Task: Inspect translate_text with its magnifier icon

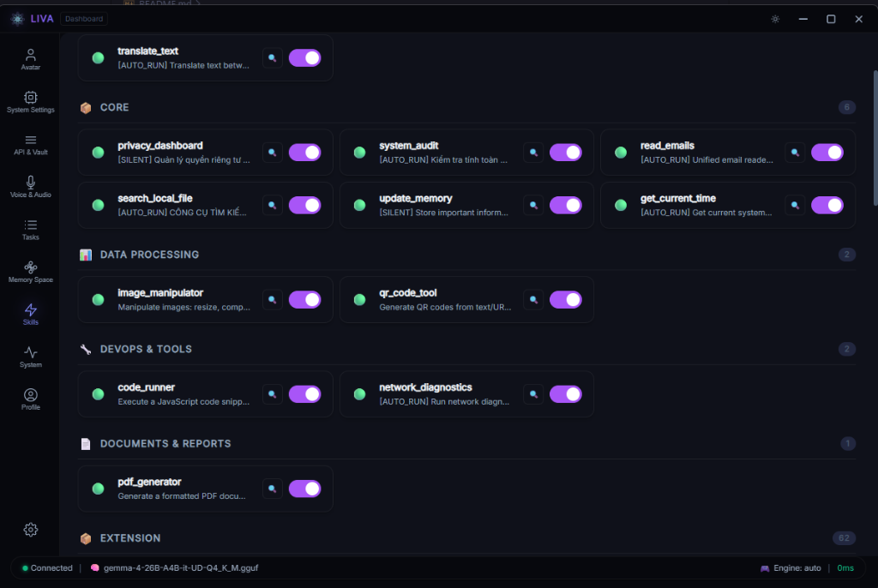Action: [272, 57]
